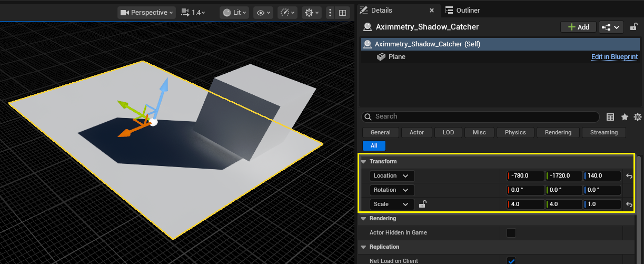
Task: Uncheck Net Load on Client checkbox
Action: [x=511, y=260]
